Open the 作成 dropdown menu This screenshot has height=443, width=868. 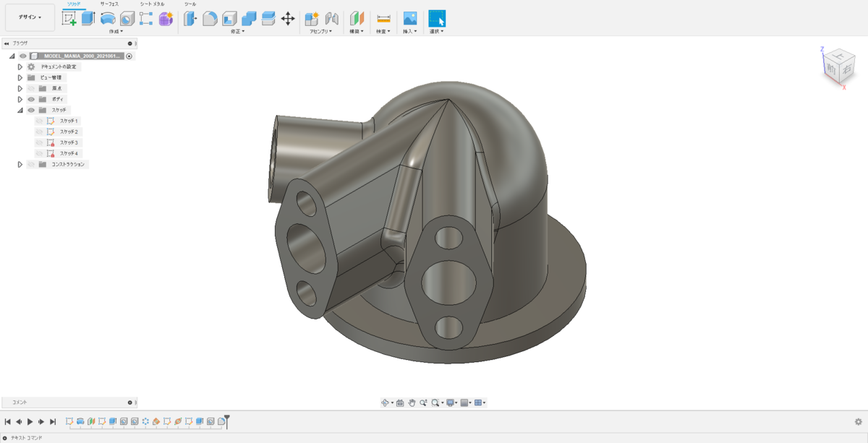[x=116, y=31]
